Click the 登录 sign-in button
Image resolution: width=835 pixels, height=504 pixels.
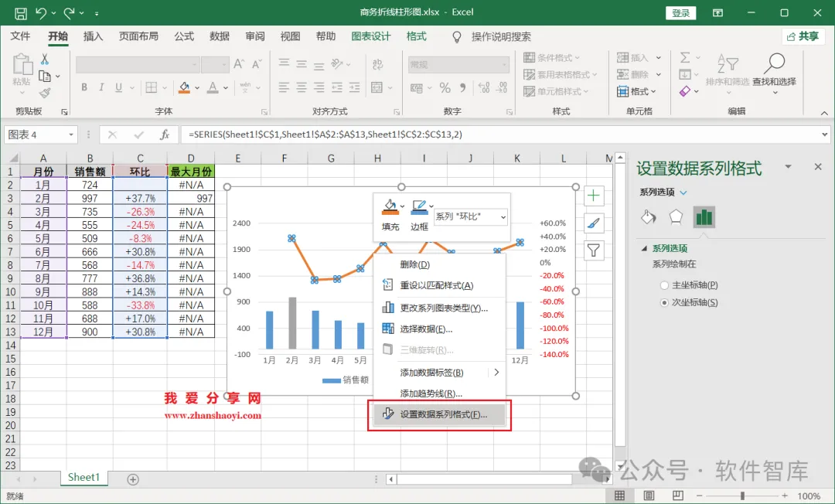point(680,13)
